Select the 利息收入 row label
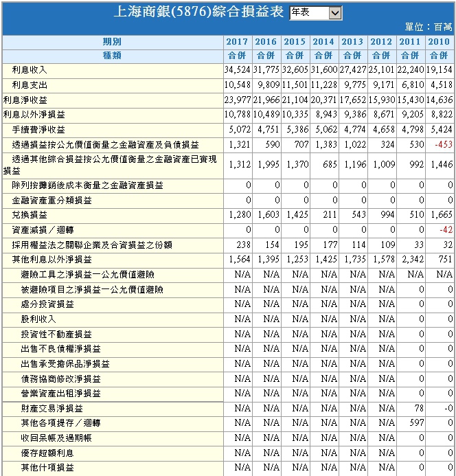456x476 pixels. point(30,70)
